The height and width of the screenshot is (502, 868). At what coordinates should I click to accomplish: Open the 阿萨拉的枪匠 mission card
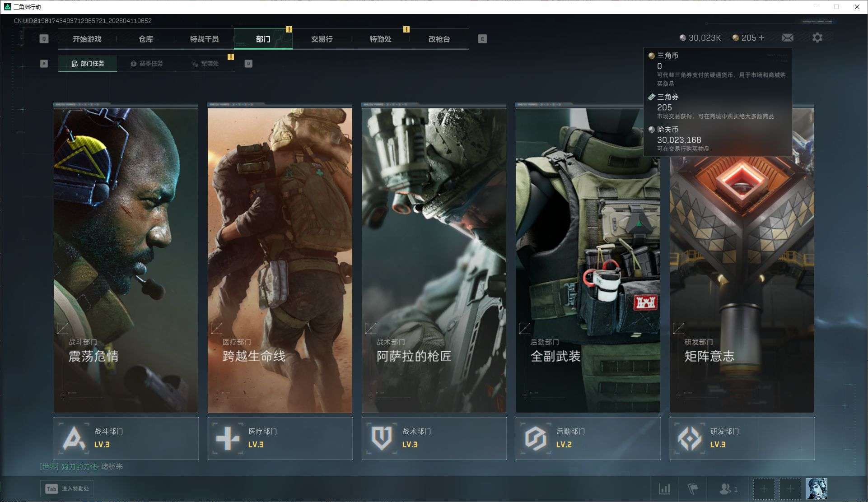point(434,260)
